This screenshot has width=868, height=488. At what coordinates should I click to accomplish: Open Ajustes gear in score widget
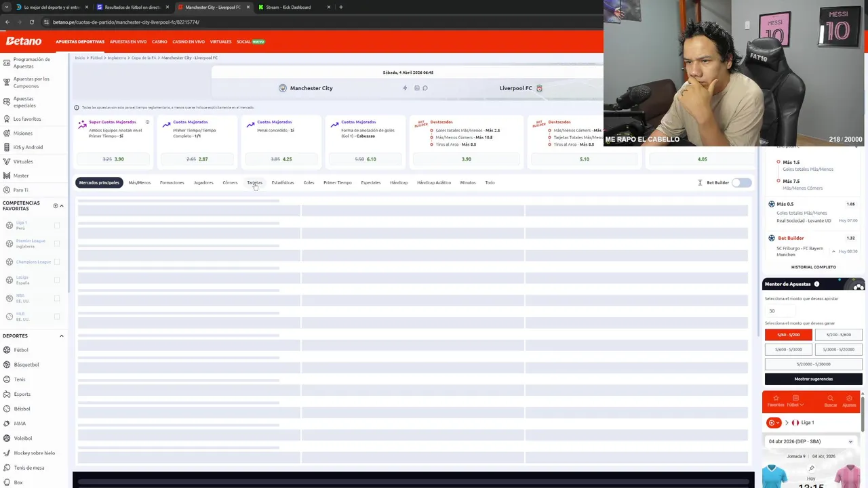coord(849,401)
